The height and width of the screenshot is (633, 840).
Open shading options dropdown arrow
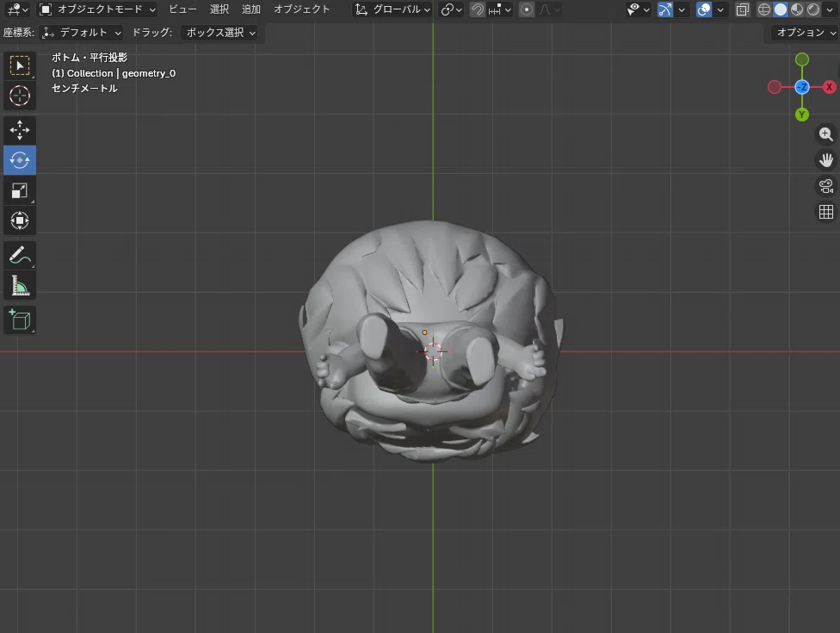pos(830,9)
